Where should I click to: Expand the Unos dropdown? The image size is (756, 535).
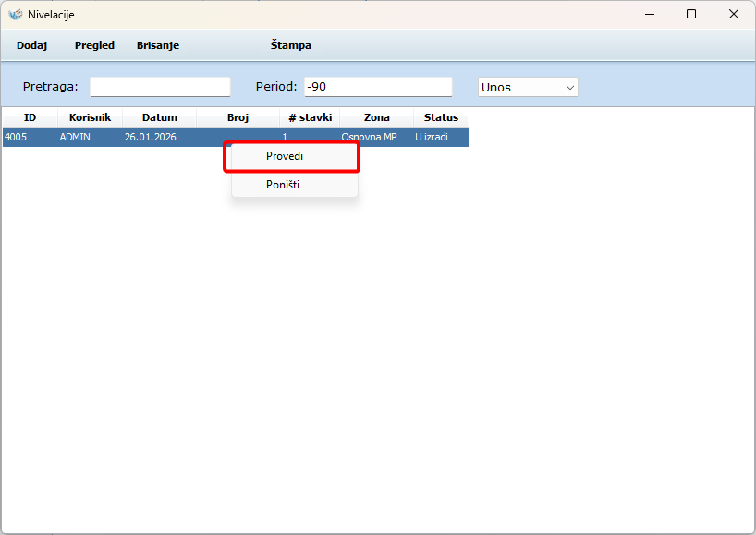[528, 87]
